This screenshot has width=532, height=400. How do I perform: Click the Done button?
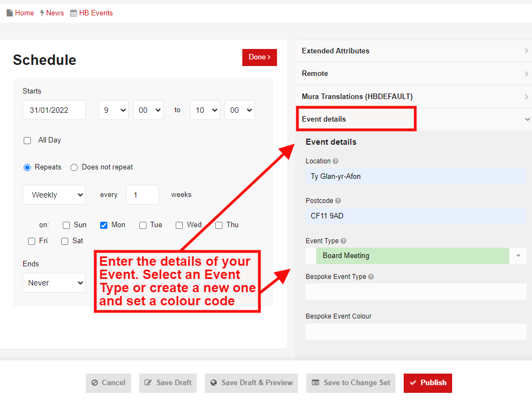click(x=259, y=57)
